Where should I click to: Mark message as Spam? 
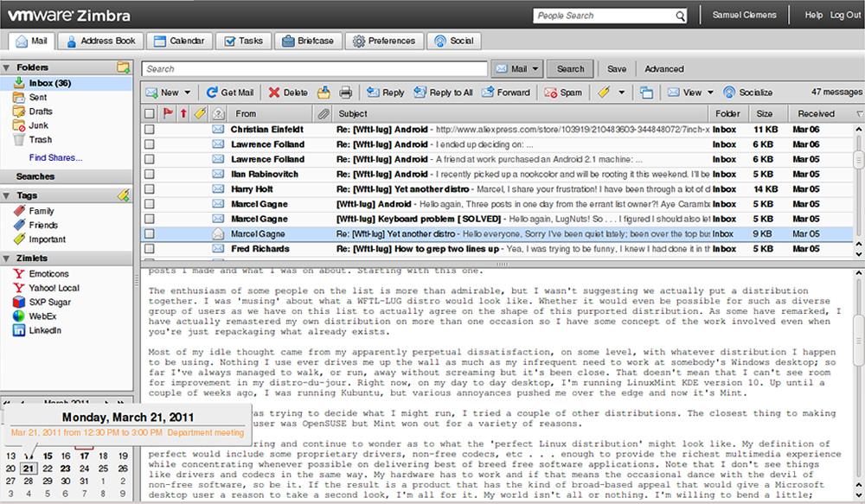pos(563,93)
